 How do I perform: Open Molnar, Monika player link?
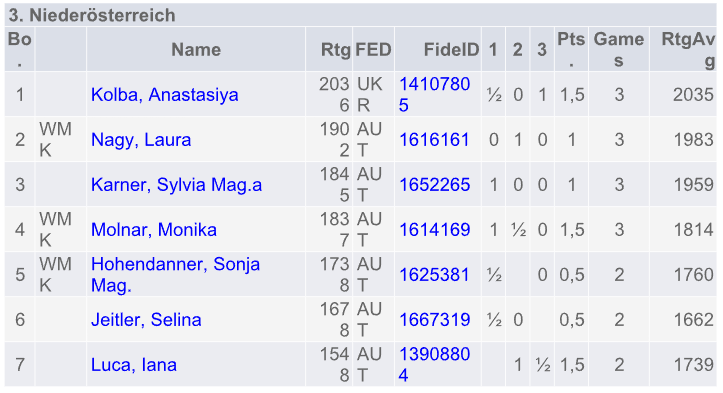[154, 230]
